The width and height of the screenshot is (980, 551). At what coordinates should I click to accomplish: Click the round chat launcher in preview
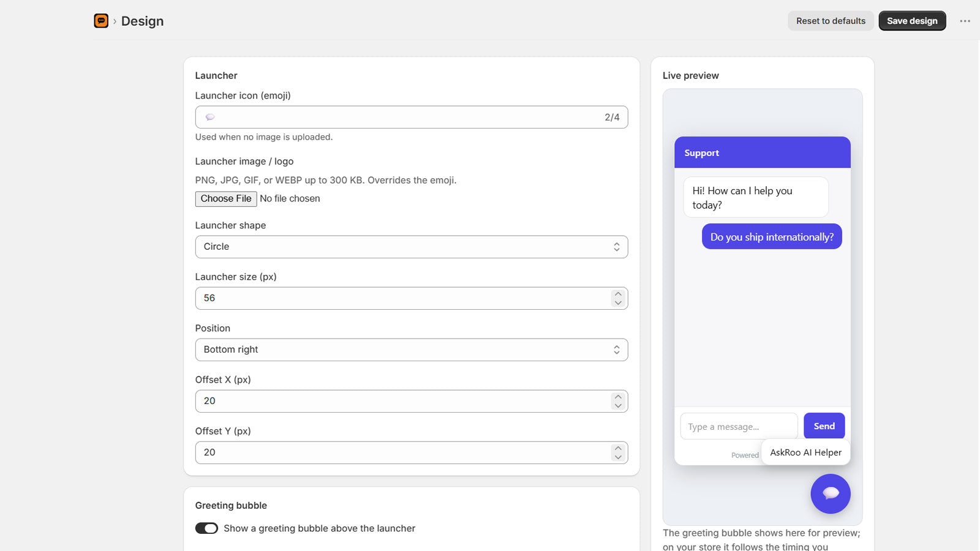point(831,493)
